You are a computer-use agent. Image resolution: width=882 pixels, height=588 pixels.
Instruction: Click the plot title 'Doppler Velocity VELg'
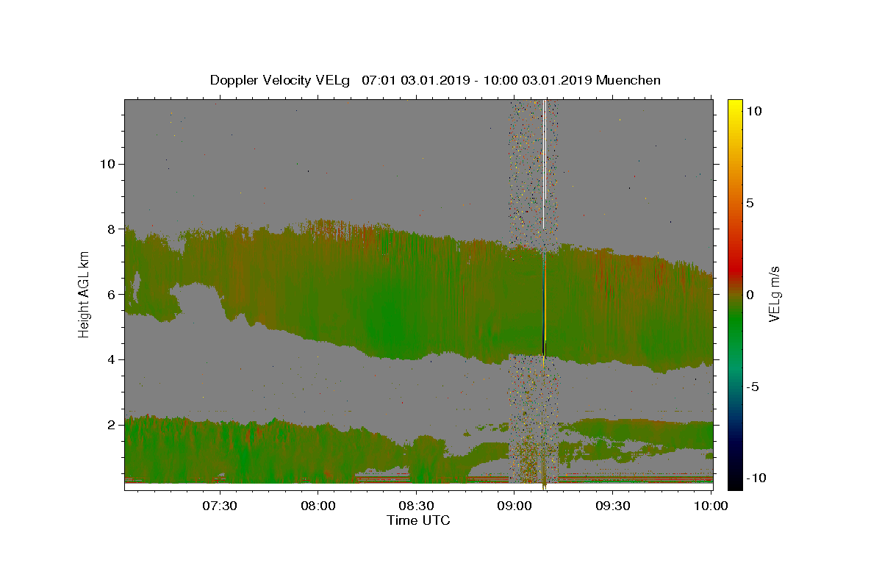pos(280,80)
